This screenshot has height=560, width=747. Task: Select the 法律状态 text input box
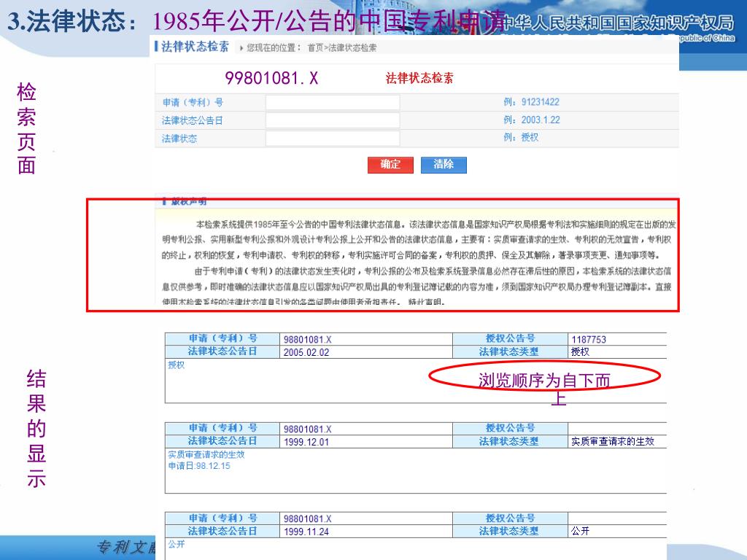[x=333, y=138]
